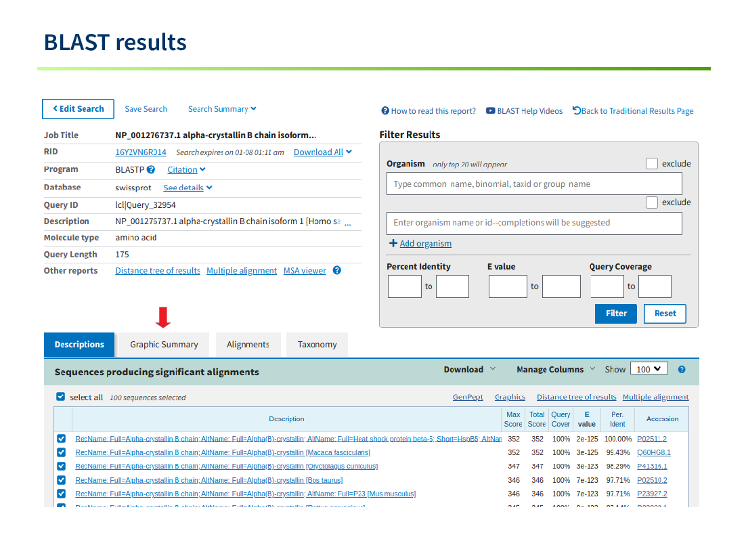Sort by the Per. Ident column header

coord(617,419)
